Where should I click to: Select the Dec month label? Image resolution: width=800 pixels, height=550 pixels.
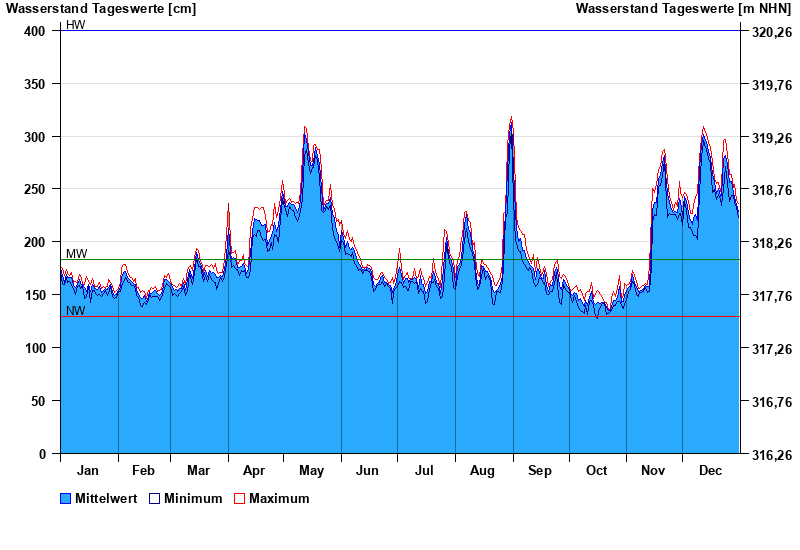[710, 470]
